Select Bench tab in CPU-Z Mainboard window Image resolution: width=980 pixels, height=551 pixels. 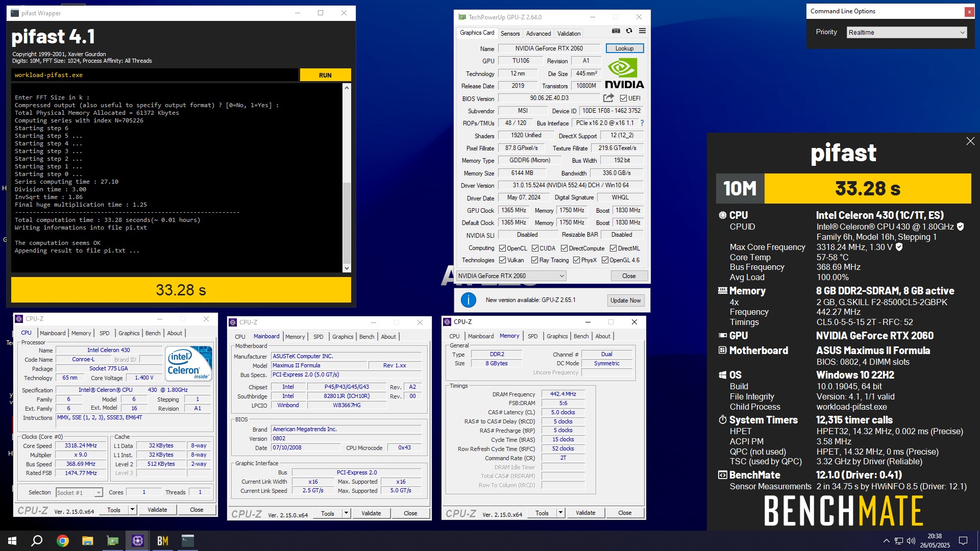point(366,337)
